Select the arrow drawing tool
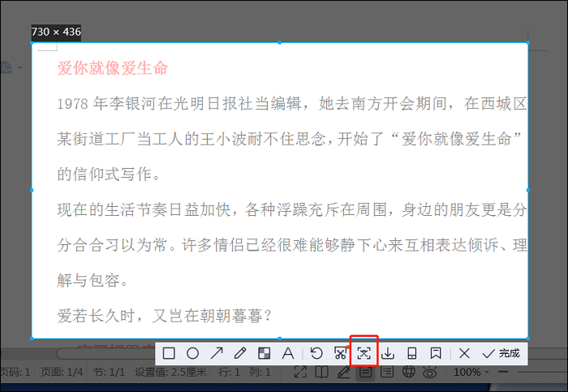The width and height of the screenshot is (568, 392). click(x=217, y=353)
